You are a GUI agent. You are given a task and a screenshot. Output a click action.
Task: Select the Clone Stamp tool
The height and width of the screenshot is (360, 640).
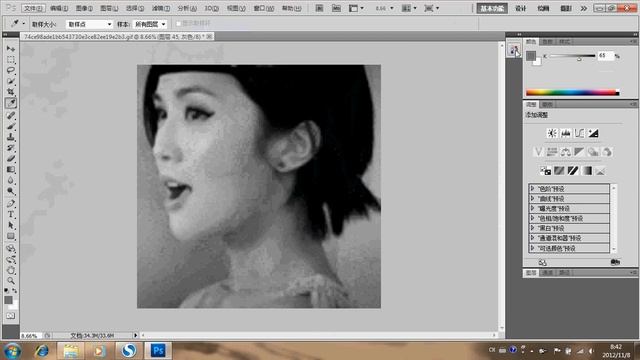tap(11, 137)
